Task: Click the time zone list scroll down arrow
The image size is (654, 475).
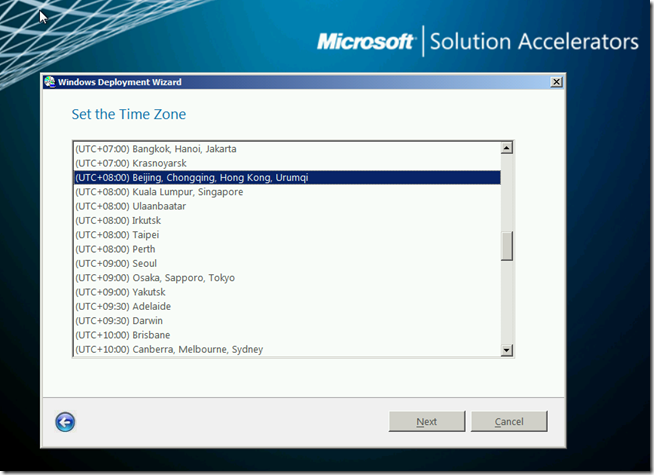Action: [x=507, y=350]
